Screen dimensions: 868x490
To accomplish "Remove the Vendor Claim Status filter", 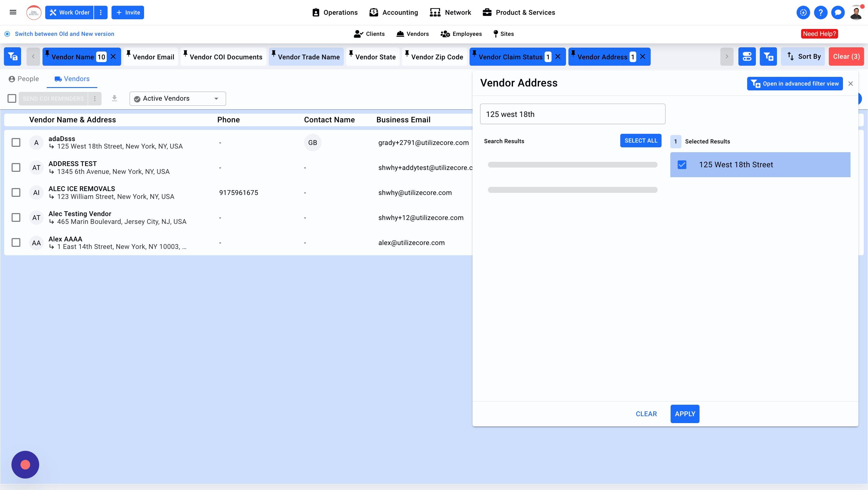I will [x=558, y=57].
